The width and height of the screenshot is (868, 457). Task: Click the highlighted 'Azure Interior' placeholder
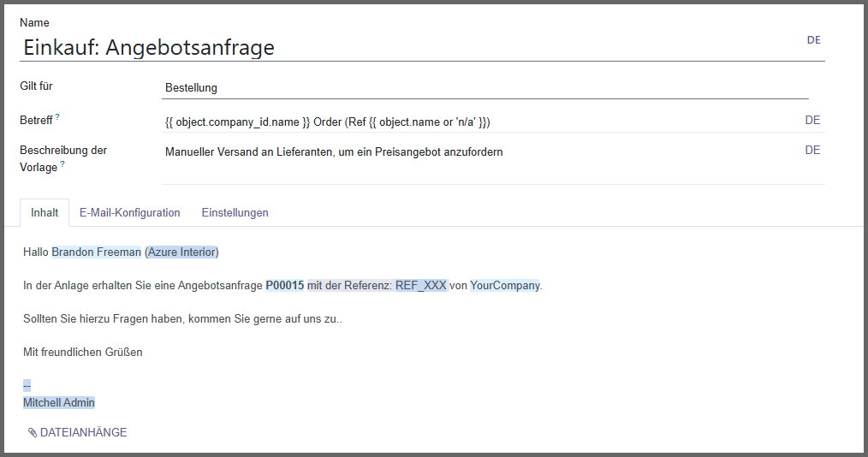pyautogui.click(x=181, y=252)
